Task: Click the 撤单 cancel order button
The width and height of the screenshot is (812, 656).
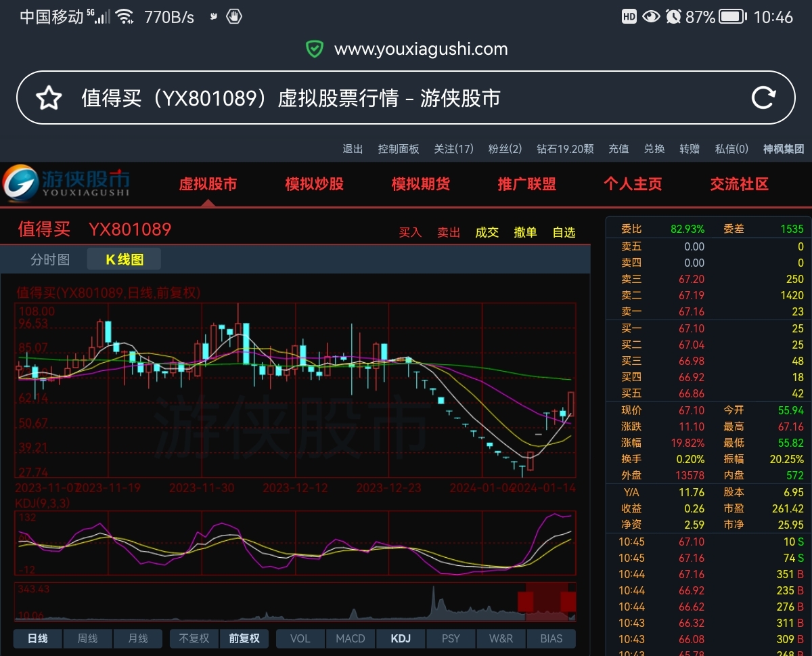Action: (x=525, y=232)
